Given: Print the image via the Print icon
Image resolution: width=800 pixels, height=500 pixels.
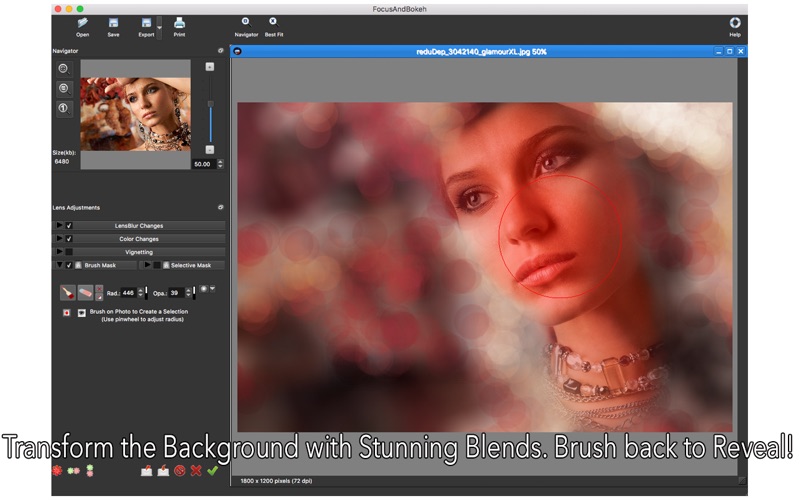Looking at the screenshot, I should [x=179, y=27].
